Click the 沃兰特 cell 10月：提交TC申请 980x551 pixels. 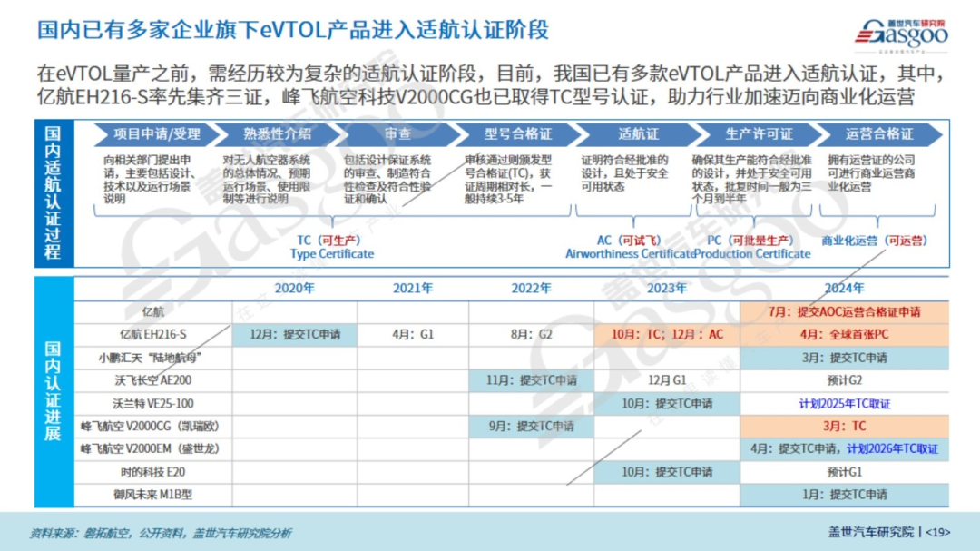click(667, 403)
